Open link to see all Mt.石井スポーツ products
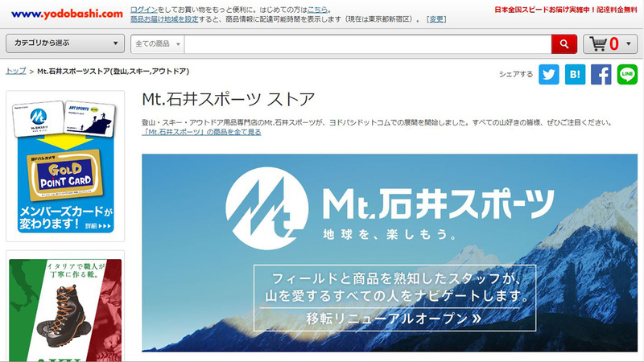The width and height of the screenshot is (644, 362). pyautogui.click(x=201, y=132)
